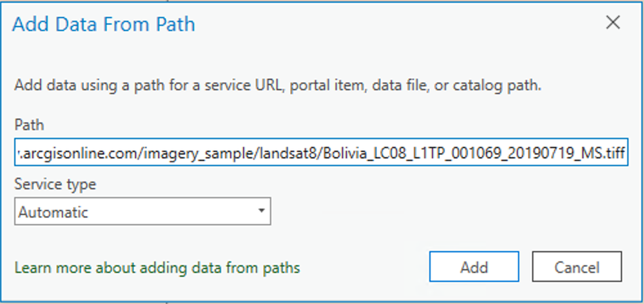Image resolution: width=644 pixels, height=304 pixels.
Task: Click the MS suffix in the filename
Action: pyautogui.click(x=587, y=155)
